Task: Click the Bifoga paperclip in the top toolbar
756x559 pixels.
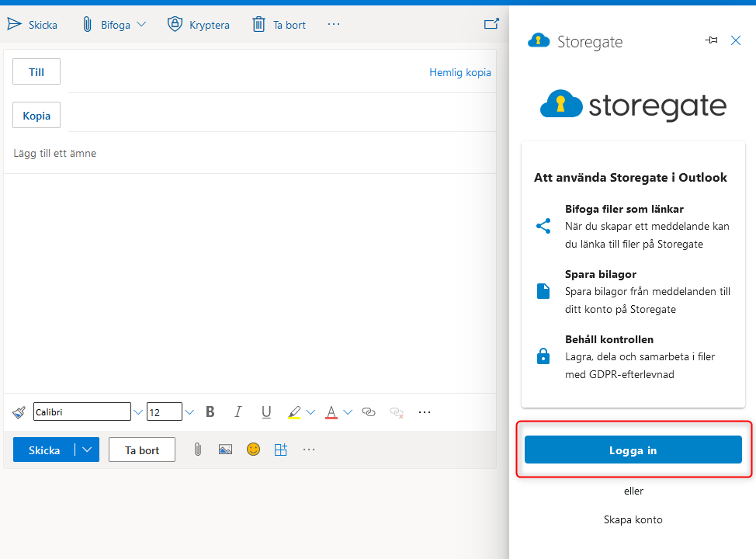Action: point(87,24)
